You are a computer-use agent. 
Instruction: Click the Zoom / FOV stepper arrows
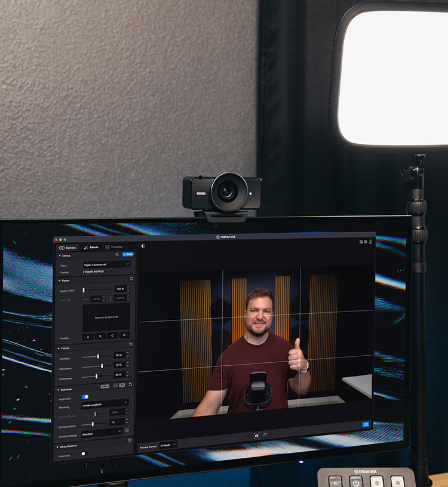tap(128, 288)
